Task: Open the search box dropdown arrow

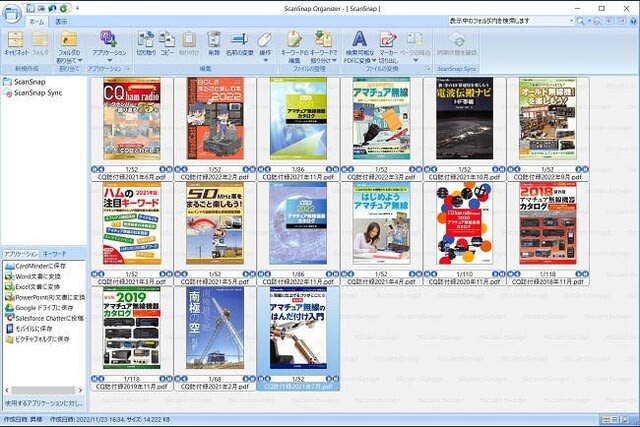Action: coord(572,21)
